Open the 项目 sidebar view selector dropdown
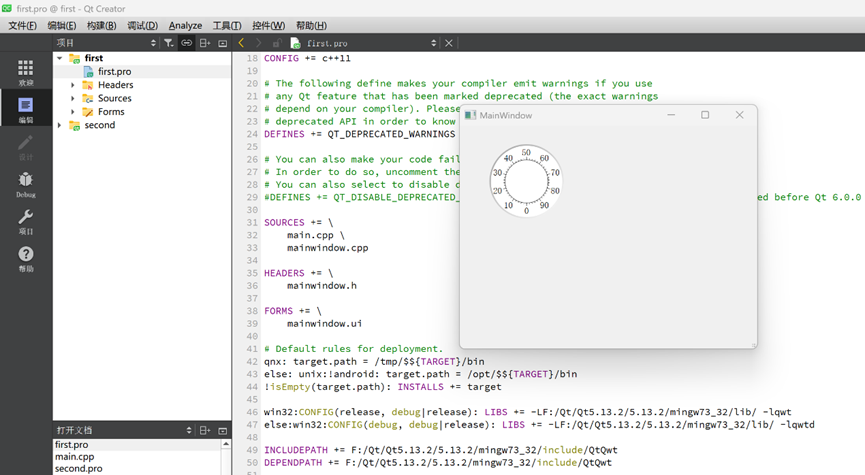 click(153, 43)
